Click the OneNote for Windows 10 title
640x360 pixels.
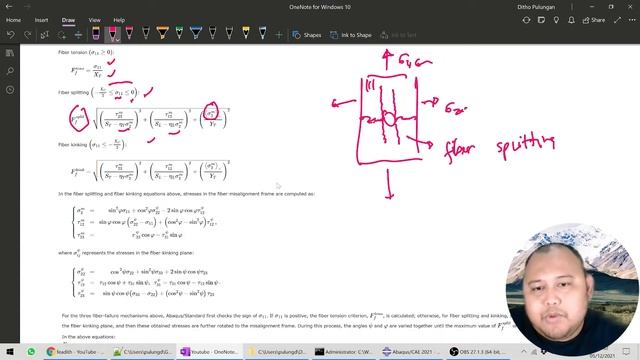320,7
